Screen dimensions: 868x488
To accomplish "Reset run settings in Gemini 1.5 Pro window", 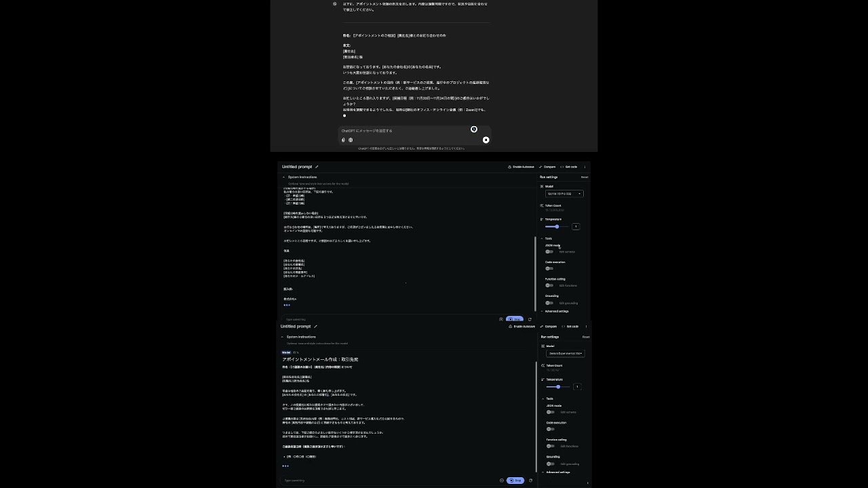I will point(585,177).
